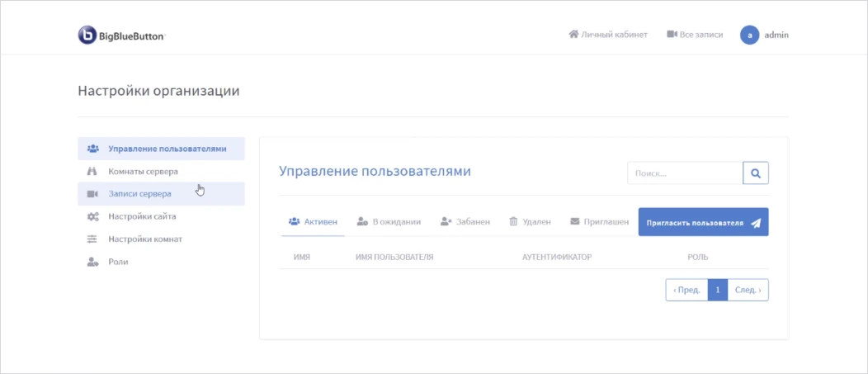
Task: Click the camera icon beside Все записи
Action: coord(672,35)
